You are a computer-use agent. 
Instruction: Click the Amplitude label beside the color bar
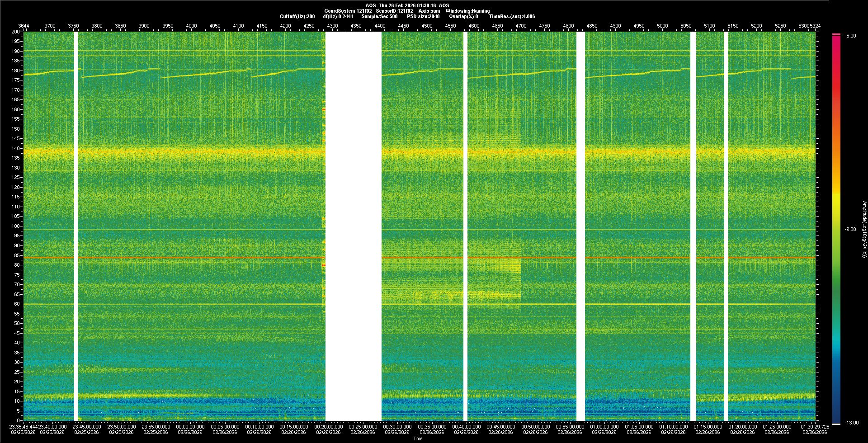click(x=864, y=230)
